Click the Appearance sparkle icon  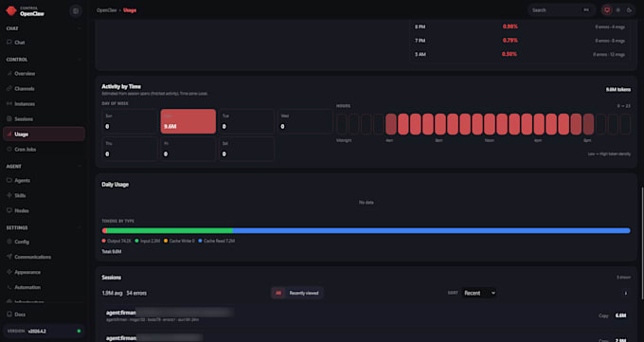click(9, 272)
